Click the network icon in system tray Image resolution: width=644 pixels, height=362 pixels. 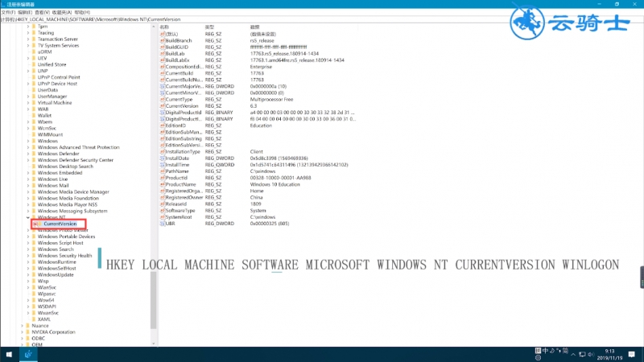[x=582, y=354]
